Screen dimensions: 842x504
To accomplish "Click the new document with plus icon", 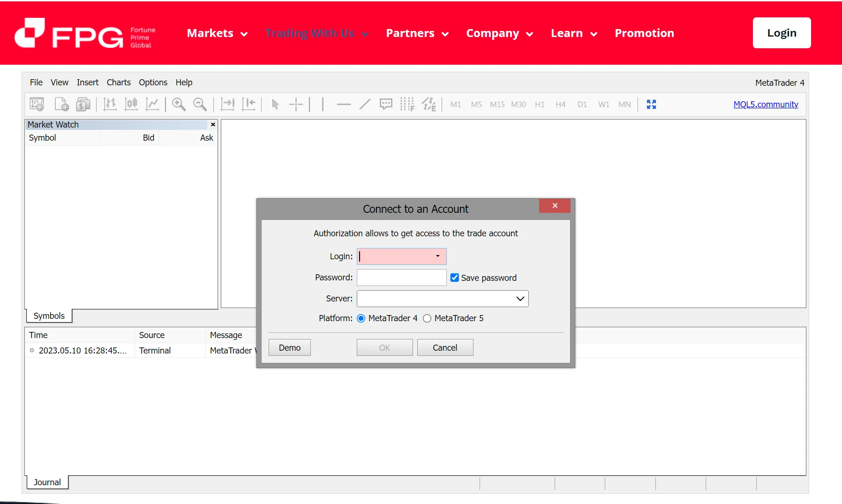I will pyautogui.click(x=61, y=104).
